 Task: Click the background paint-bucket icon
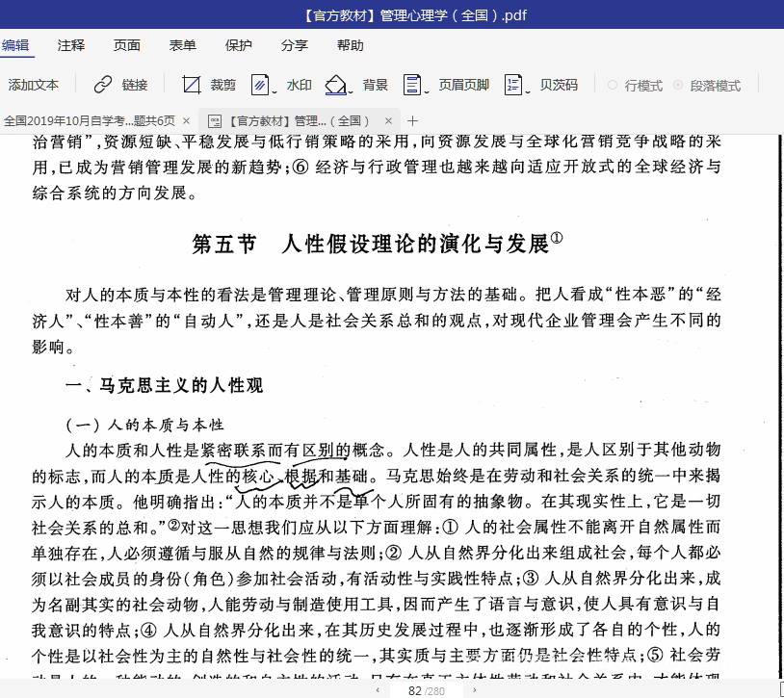(335, 85)
